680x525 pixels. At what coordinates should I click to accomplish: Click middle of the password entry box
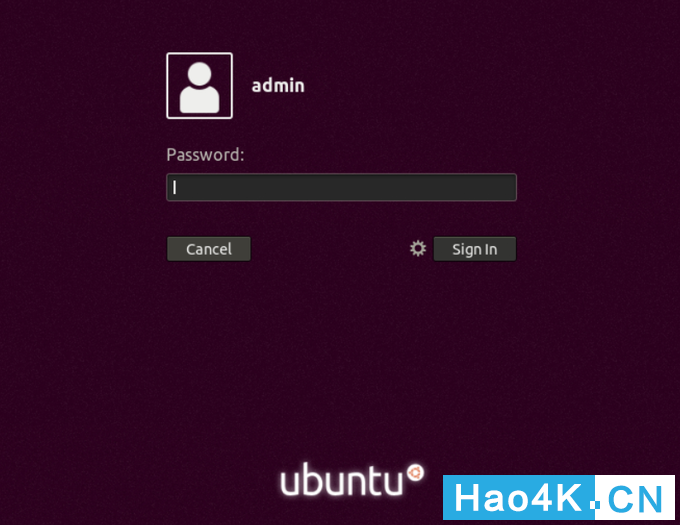[342, 187]
